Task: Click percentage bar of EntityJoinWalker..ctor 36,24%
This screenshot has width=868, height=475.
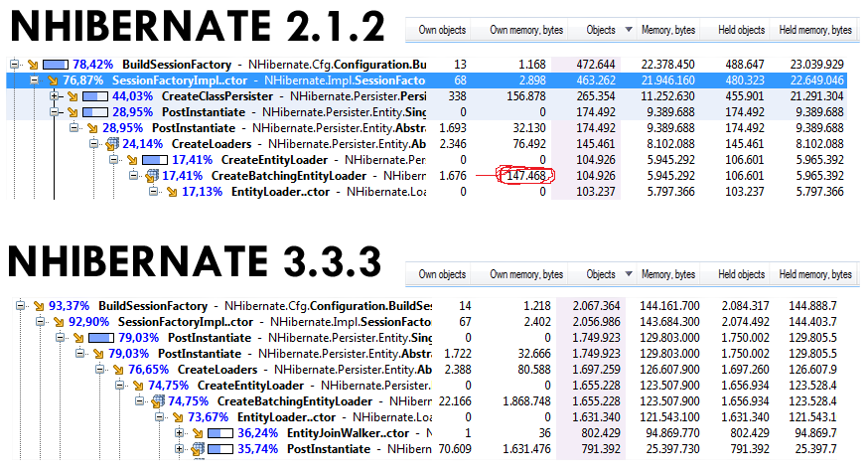Action: (x=220, y=433)
